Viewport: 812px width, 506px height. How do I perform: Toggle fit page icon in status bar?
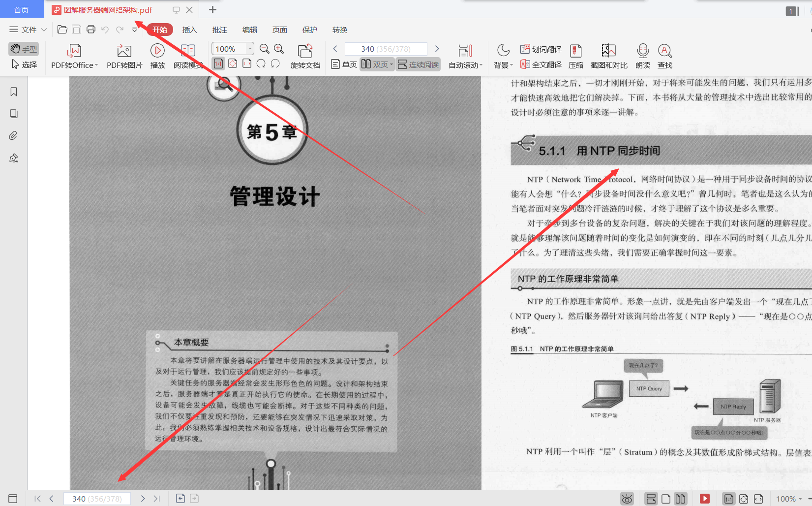click(744, 499)
